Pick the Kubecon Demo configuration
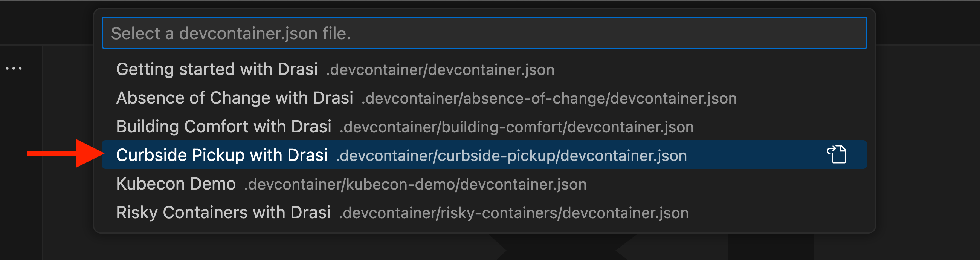The image size is (980, 260). [176, 184]
